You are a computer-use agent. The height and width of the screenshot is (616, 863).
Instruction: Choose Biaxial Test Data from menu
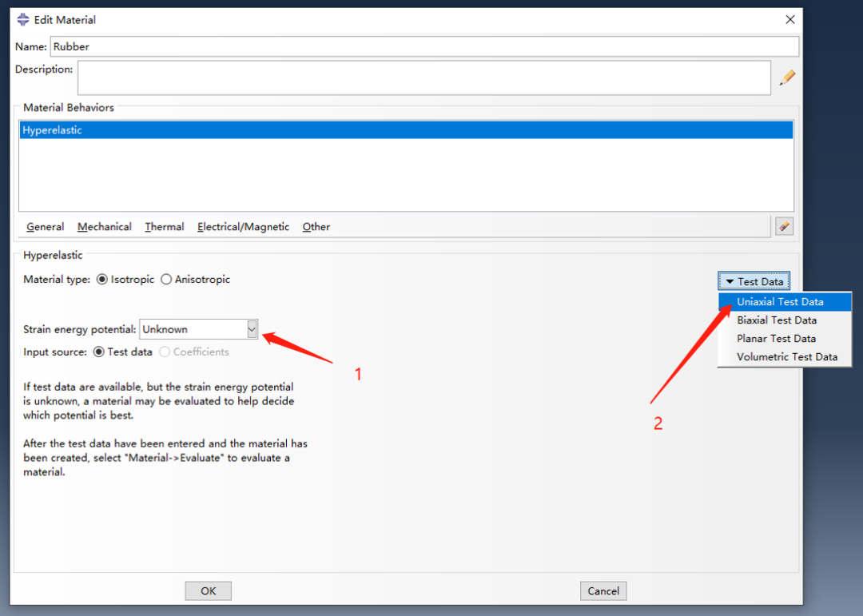pyautogui.click(x=785, y=320)
